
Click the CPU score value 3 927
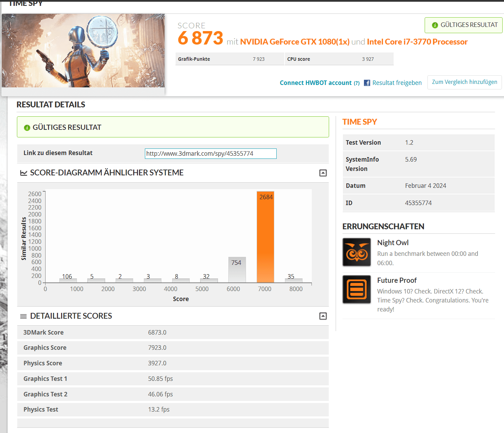pyautogui.click(x=368, y=59)
